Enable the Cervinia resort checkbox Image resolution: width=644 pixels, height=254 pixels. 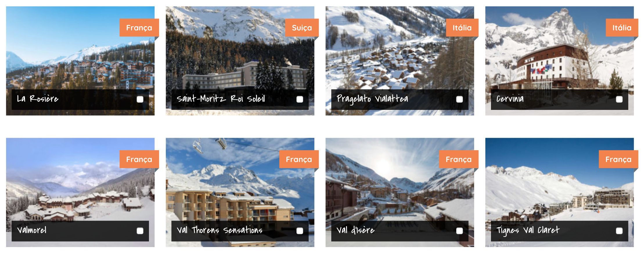tap(619, 99)
